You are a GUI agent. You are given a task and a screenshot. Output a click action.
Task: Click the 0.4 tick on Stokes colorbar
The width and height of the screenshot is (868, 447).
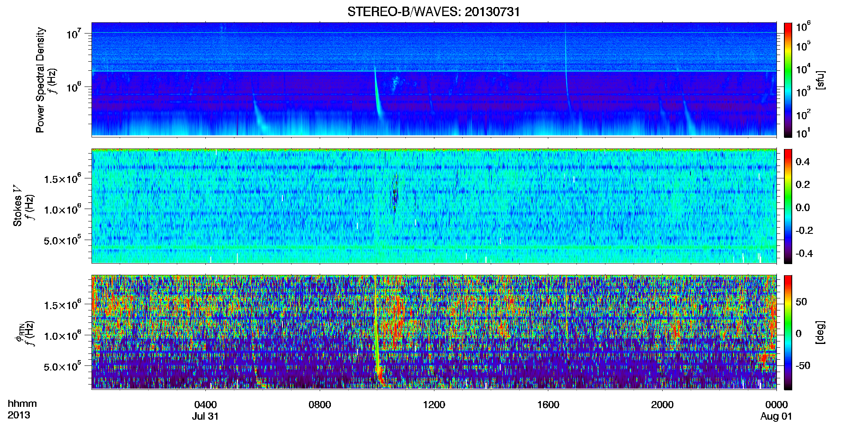coord(803,162)
